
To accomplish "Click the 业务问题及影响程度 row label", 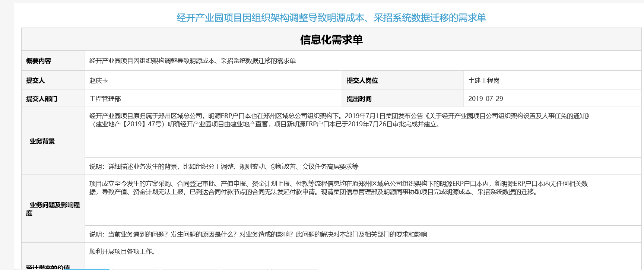I will [53, 209].
